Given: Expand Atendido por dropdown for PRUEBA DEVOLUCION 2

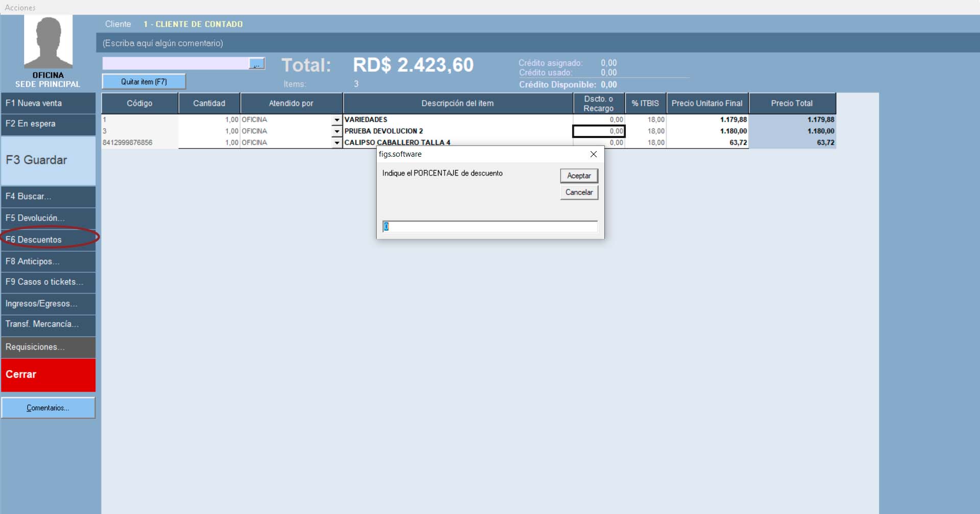Looking at the screenshot, I should 337,131.
